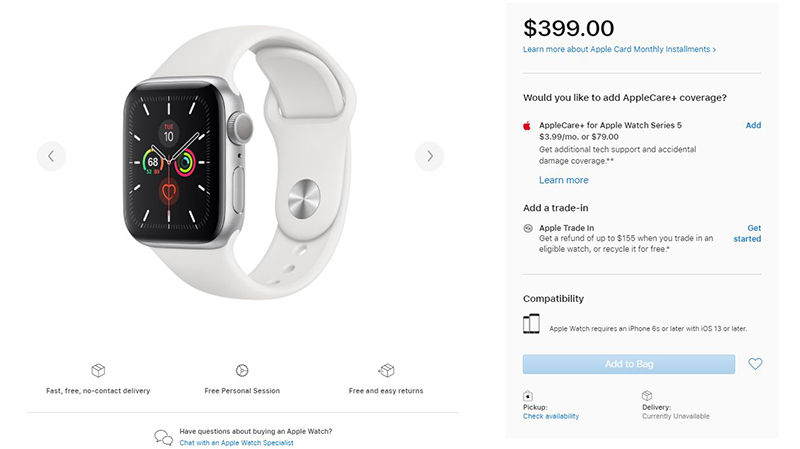This screenshot has width=800, height=449.
Task: Open Apple Card Monthly Installments link
Action: point(619,49)
